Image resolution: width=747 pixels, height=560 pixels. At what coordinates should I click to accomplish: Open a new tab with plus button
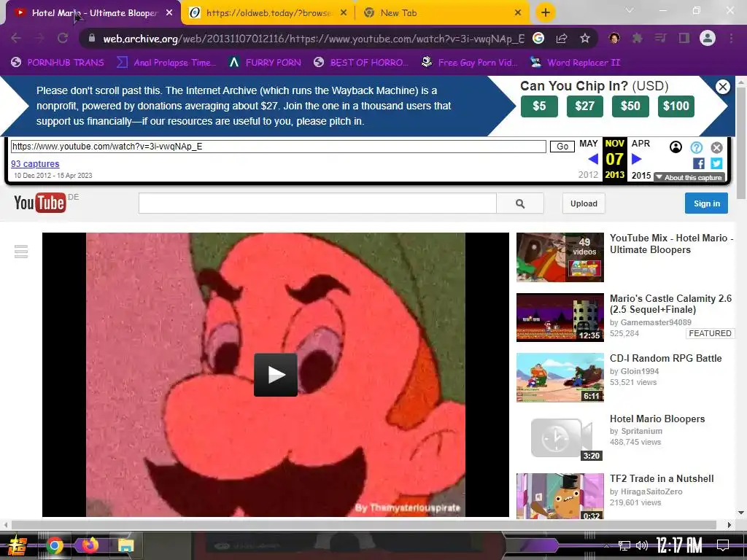[x=546, y=12]
